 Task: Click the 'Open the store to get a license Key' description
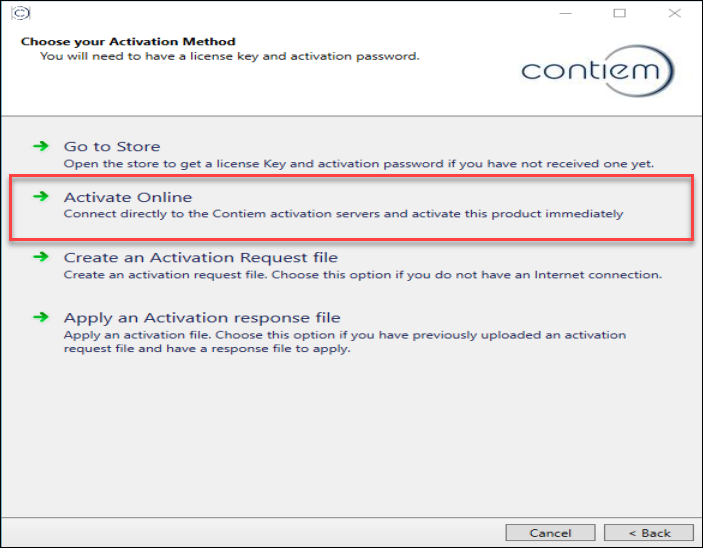pos(360,163)
